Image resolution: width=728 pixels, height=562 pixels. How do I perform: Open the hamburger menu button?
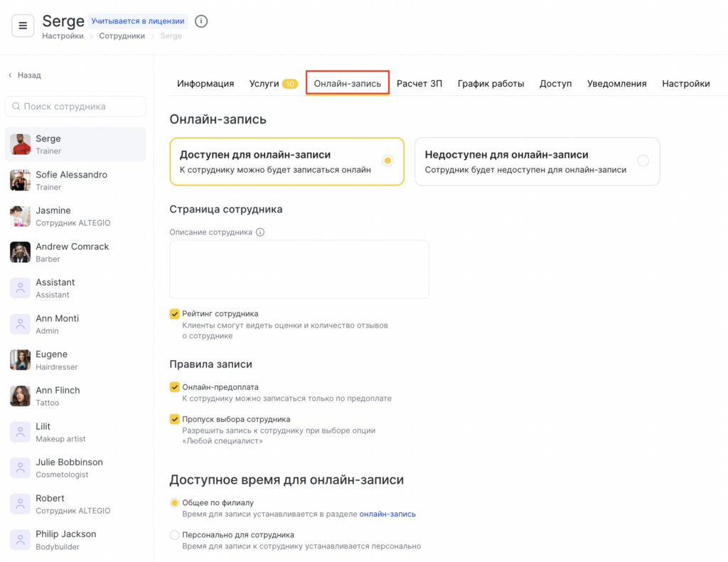[x=23, y=26]
